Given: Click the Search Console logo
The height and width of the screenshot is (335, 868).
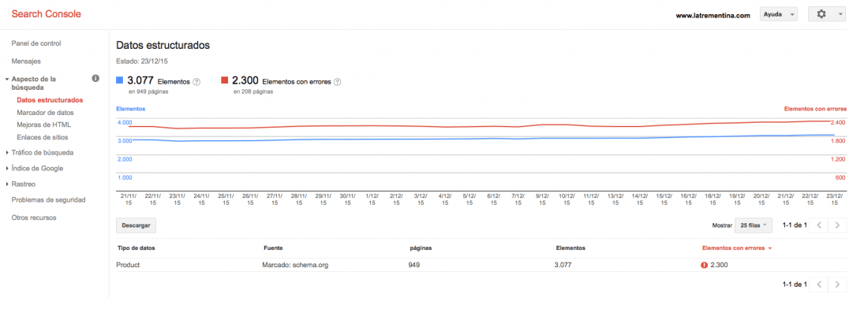Looking at the screenshot, I should pyautogui.click(x=46, y=14).
